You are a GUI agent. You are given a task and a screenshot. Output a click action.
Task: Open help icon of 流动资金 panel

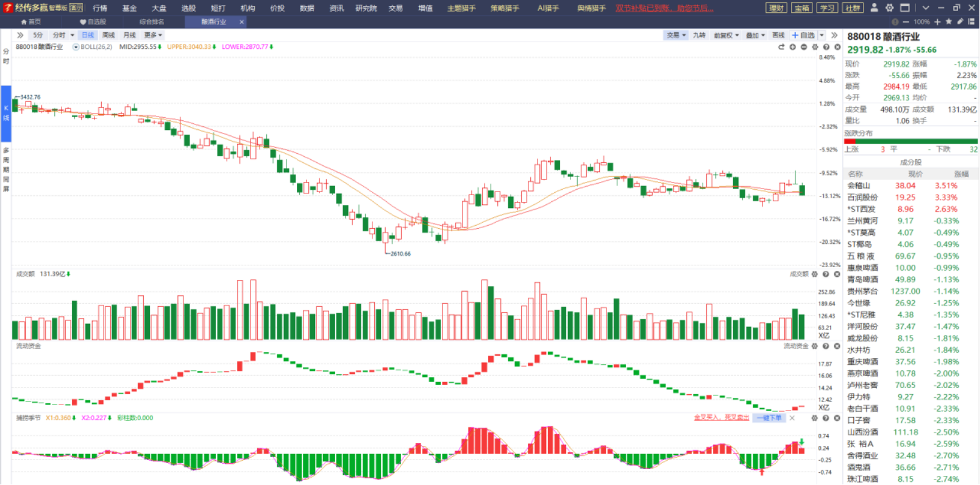[x=826, y=347]
